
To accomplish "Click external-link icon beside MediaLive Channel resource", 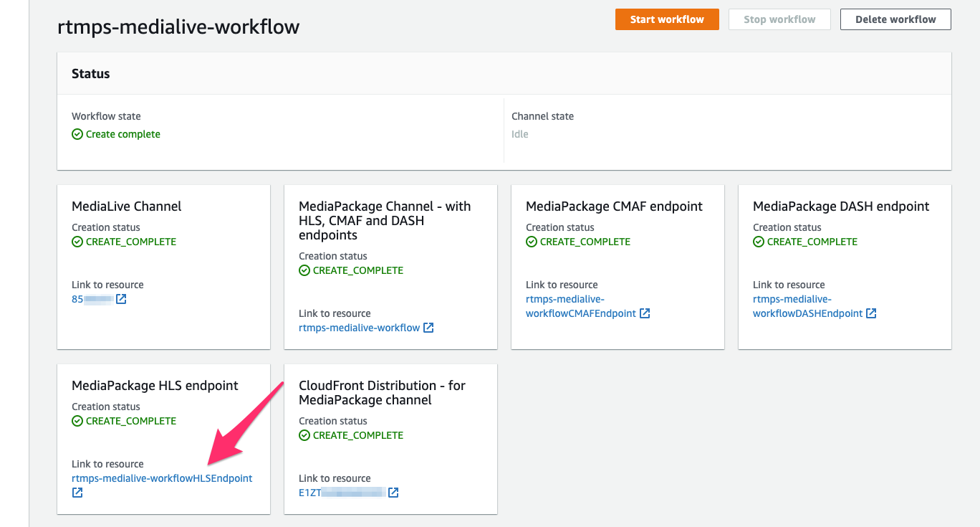I will [x=121, y=299].
